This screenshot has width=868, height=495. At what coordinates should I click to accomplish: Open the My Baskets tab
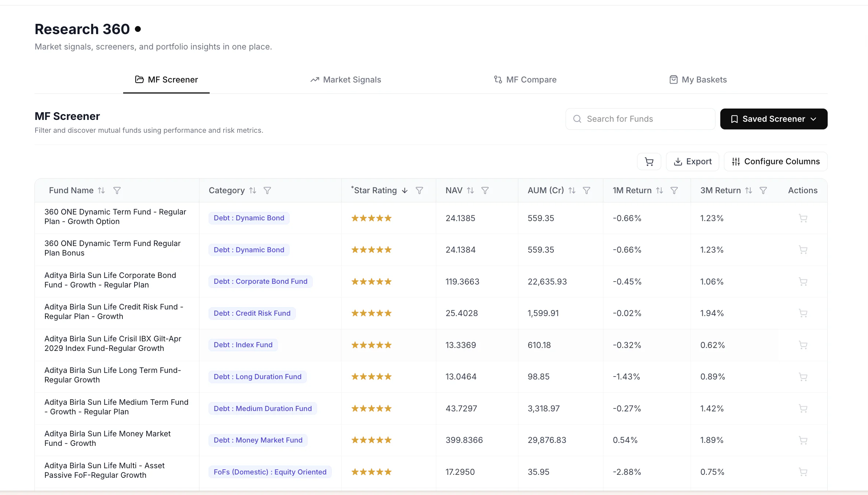pyautogui.click(x=698, y=80)
